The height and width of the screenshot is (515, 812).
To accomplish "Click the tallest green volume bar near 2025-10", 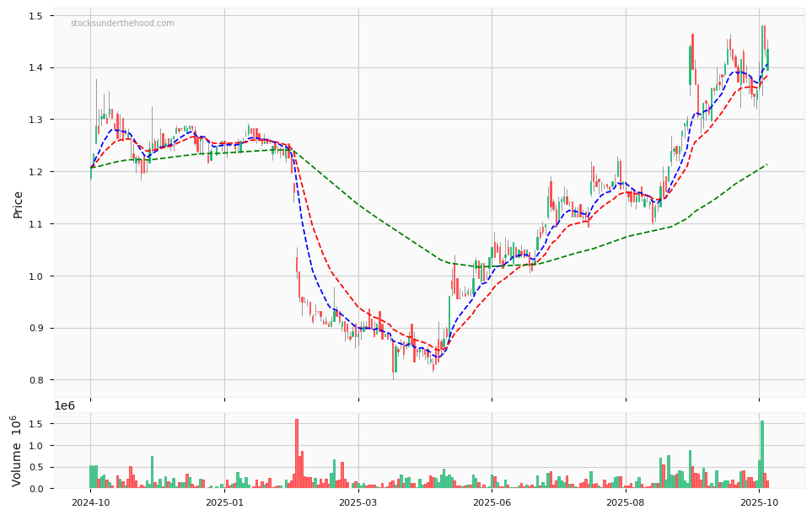I will pyautogui.click(x=762, y=455).
